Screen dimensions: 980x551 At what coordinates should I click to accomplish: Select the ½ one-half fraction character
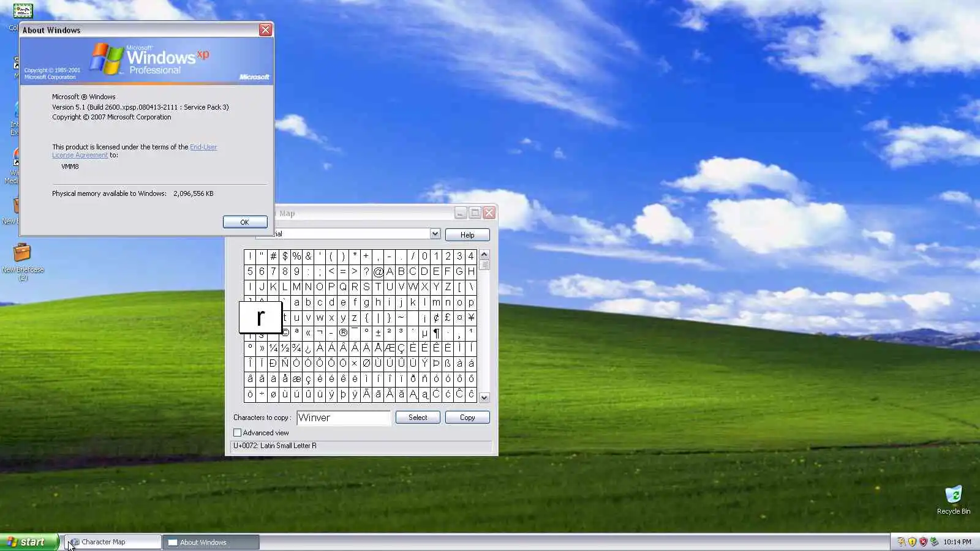(x=285, y=348)
